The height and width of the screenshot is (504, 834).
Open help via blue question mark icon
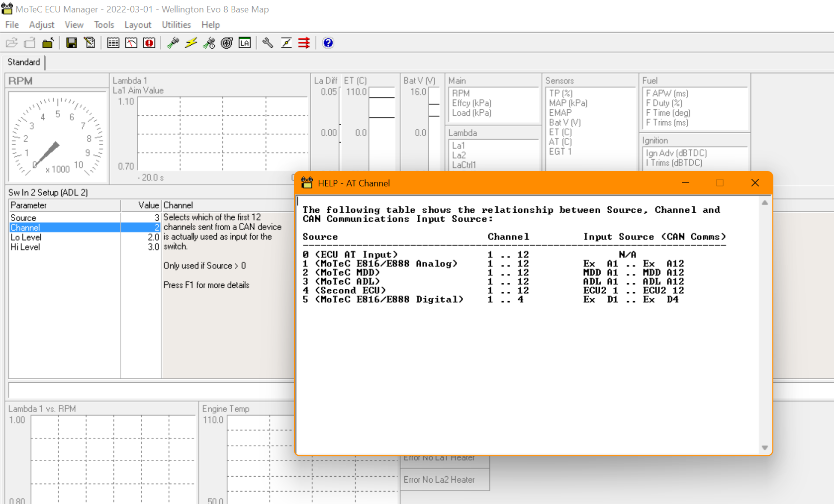[x=328, y=43]
